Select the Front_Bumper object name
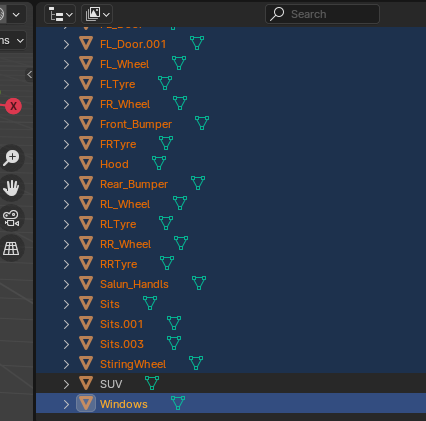Viewport: 426px width, 421px height. click(x=136, y=124)
